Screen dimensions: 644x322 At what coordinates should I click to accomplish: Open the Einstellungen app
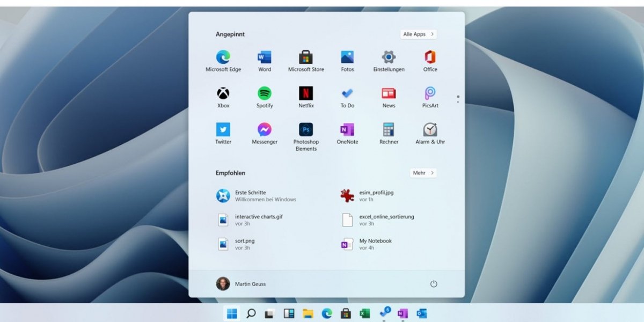click(x=388, y=59)
